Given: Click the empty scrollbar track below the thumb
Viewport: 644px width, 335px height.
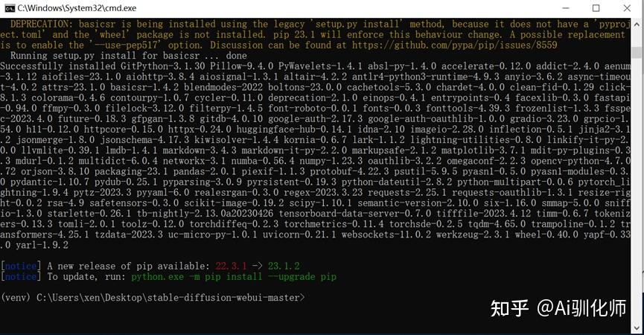Looking at the screenshot, I should tap(637, 189).
